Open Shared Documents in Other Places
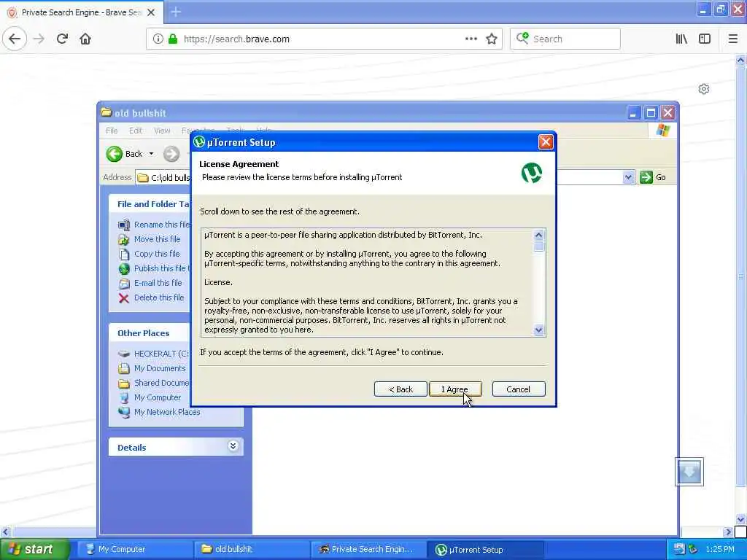747x560 pixels. pos(161,383)
